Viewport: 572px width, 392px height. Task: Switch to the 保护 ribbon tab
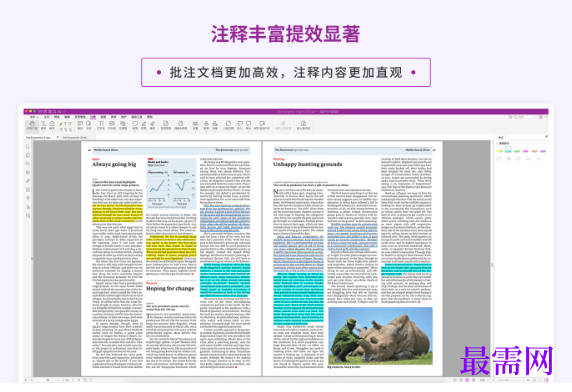tap(124, 117)
